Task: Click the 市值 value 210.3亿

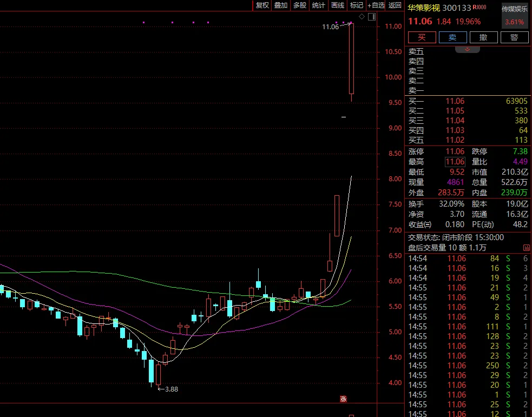Action: pyautogui.click(x=515, y=172)
